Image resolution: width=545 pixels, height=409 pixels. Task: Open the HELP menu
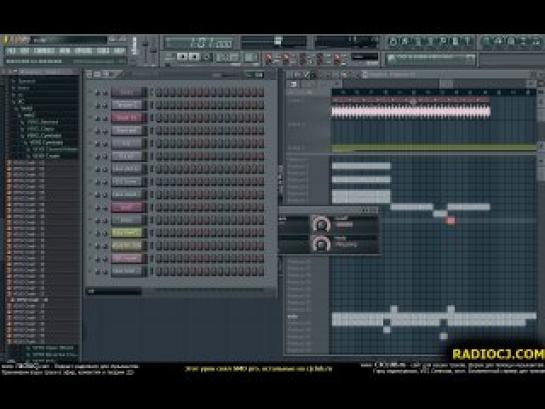click(119, 51)
